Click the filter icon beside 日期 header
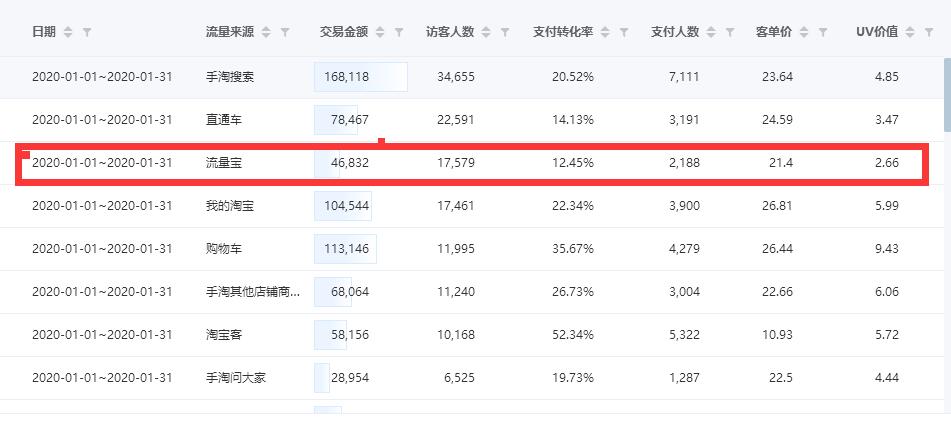 87,32
